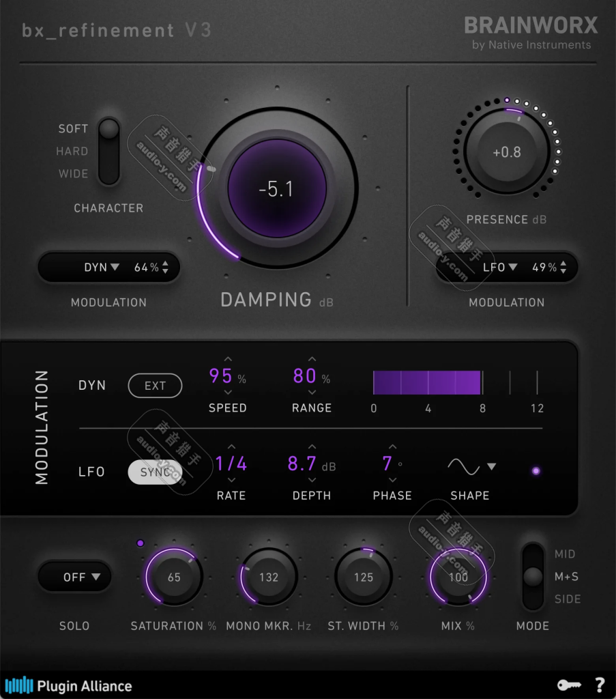Click the purple LFO indicator light beside Shape

pos(536,471)
